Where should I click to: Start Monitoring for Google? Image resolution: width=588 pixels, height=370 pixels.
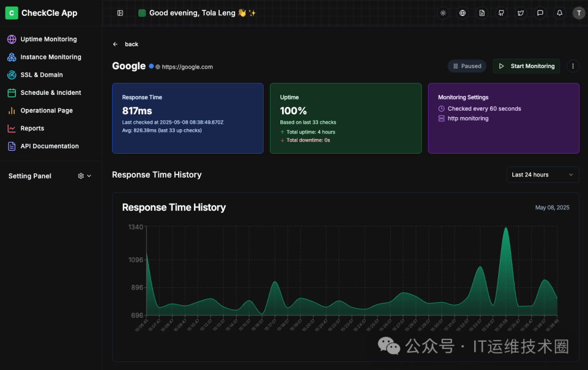pos(526,66)
